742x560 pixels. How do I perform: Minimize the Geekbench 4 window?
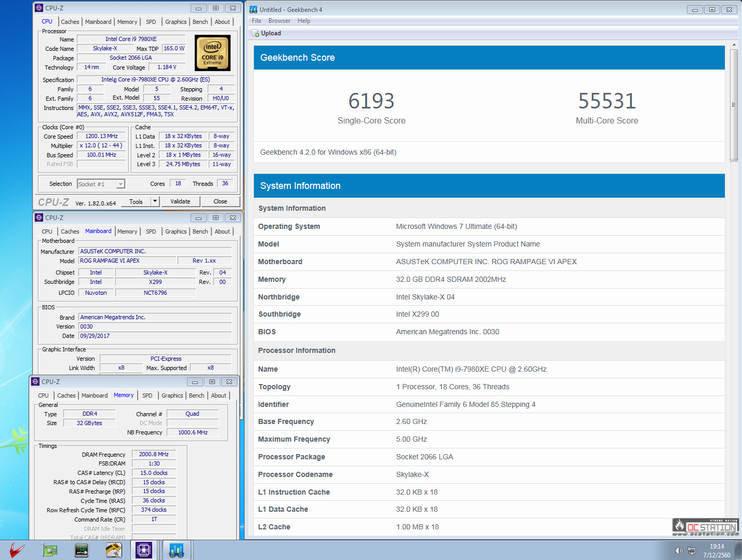(695, 9)
